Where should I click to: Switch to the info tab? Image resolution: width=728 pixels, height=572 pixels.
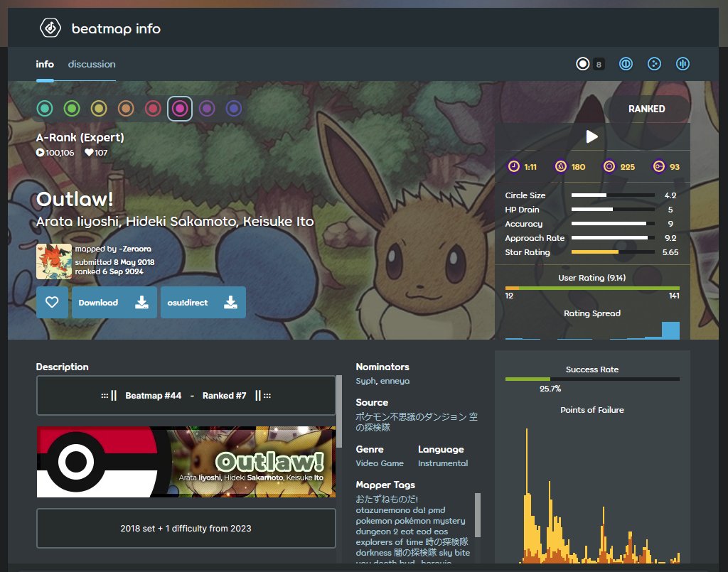45,64
